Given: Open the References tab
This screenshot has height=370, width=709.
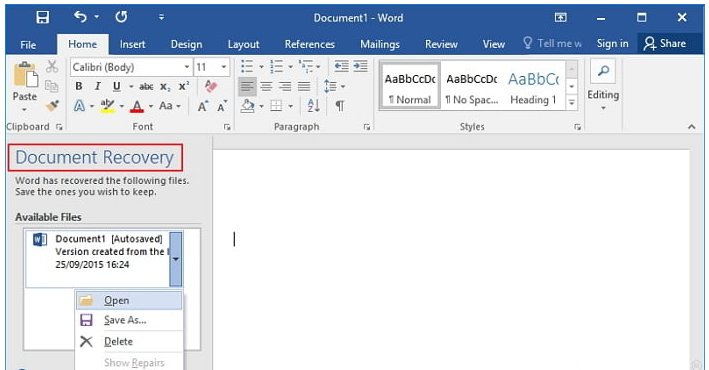Looking at the screenshot, I should (310, 44).
